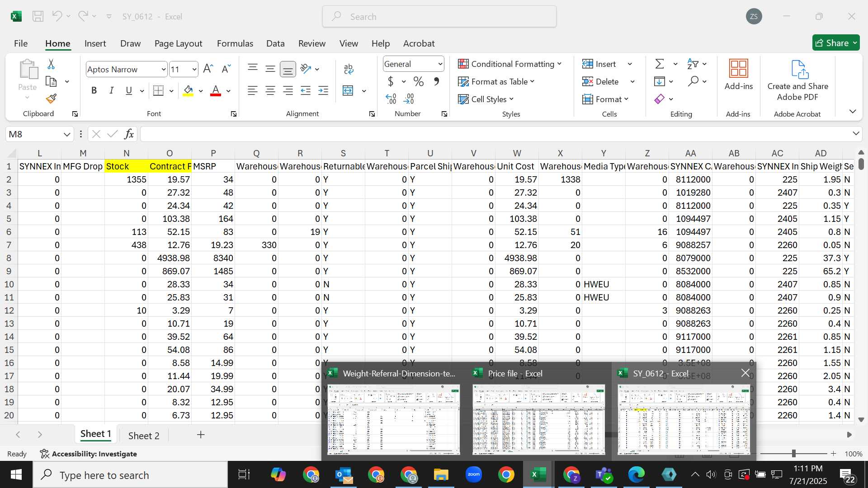The image size is (868, 488).
Task: Apply Comma Style format
Action: coord(436,82)
